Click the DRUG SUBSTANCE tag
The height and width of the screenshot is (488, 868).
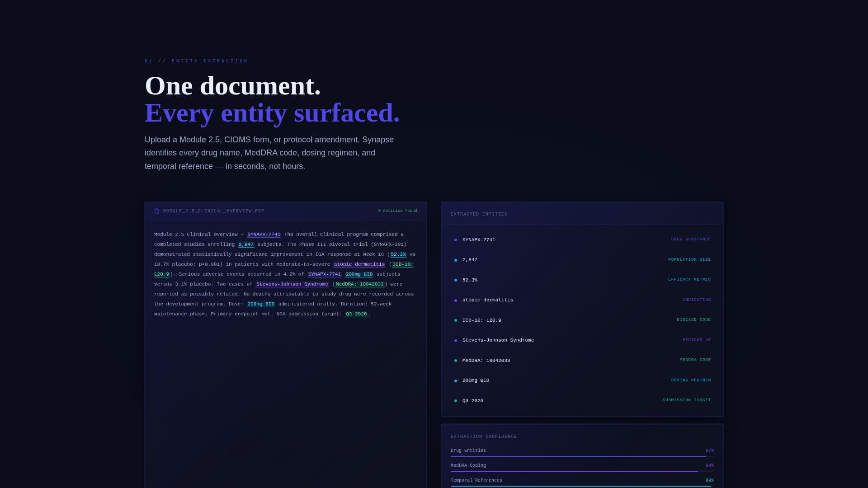(691, 239)
